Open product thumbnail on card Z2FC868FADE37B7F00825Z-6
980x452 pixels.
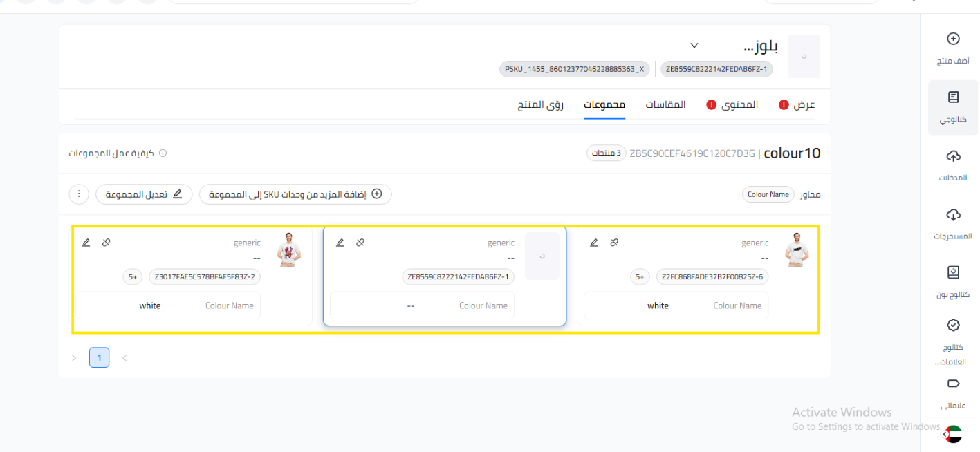coord(797,250)
